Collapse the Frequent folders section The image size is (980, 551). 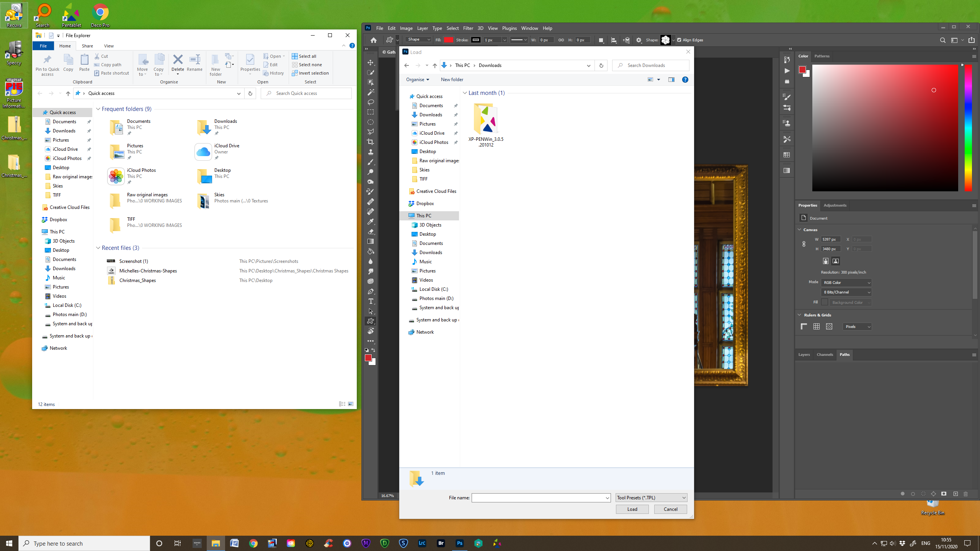(98, 109)
